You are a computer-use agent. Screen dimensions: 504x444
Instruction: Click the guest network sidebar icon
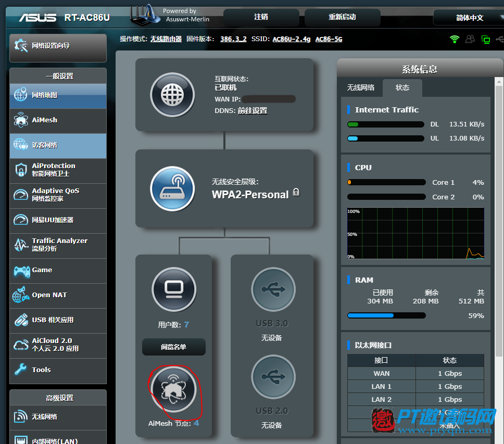(x=21, y=145)
